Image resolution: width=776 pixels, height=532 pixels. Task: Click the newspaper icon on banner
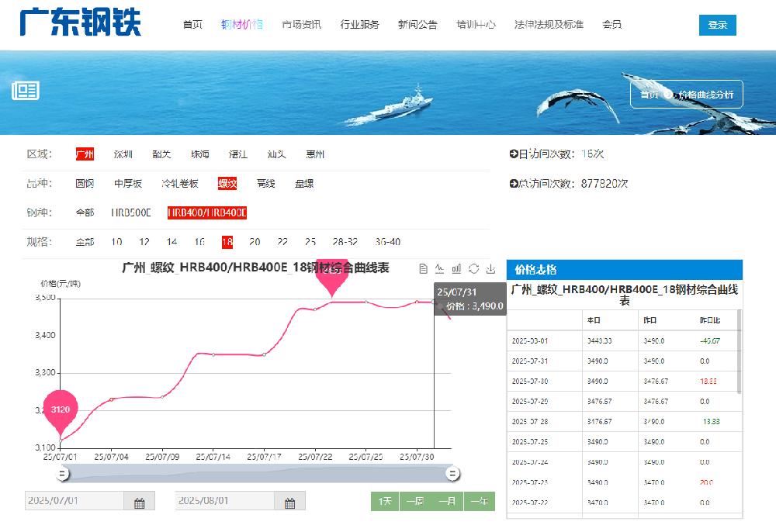[x=26, y=92]
